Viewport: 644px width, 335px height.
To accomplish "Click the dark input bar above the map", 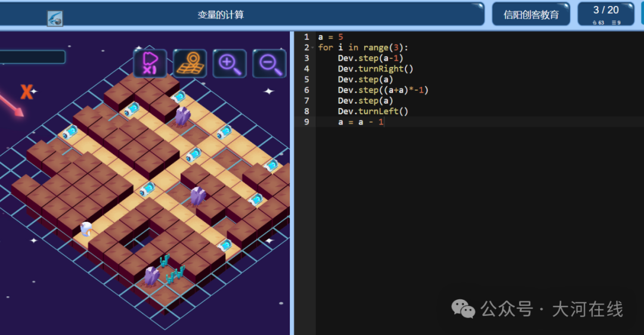I will [32, 57].
